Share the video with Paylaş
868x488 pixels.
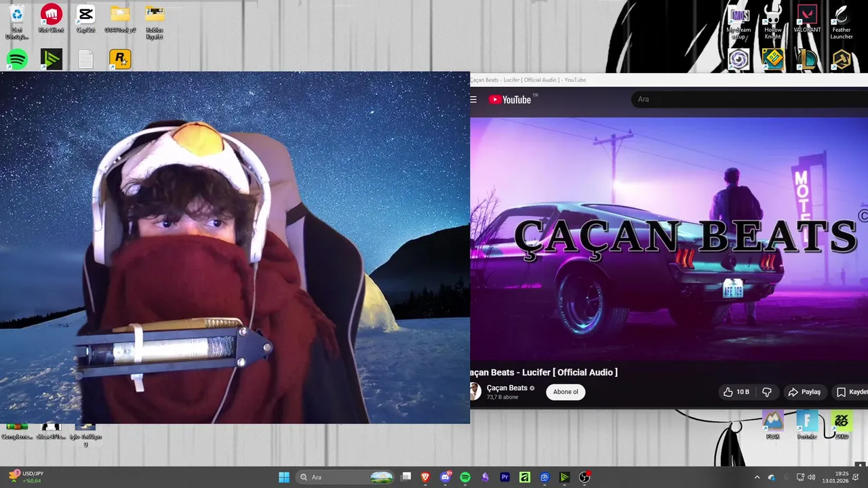[x=804, y=392]
